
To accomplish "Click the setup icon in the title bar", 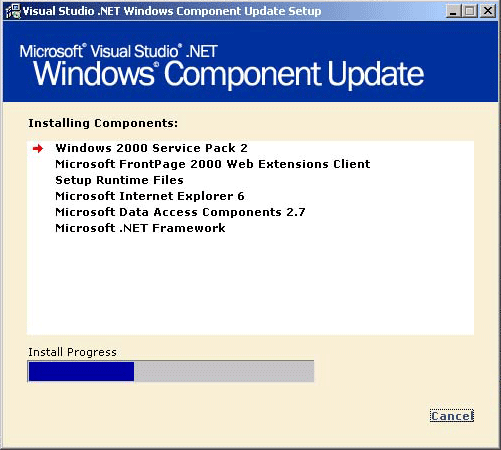I will coord(13,11).
